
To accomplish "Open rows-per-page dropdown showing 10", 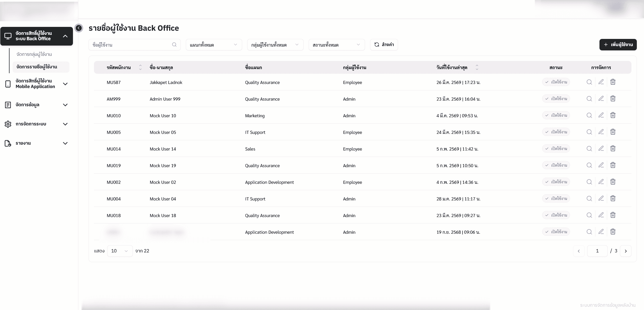I will [120, 251].
